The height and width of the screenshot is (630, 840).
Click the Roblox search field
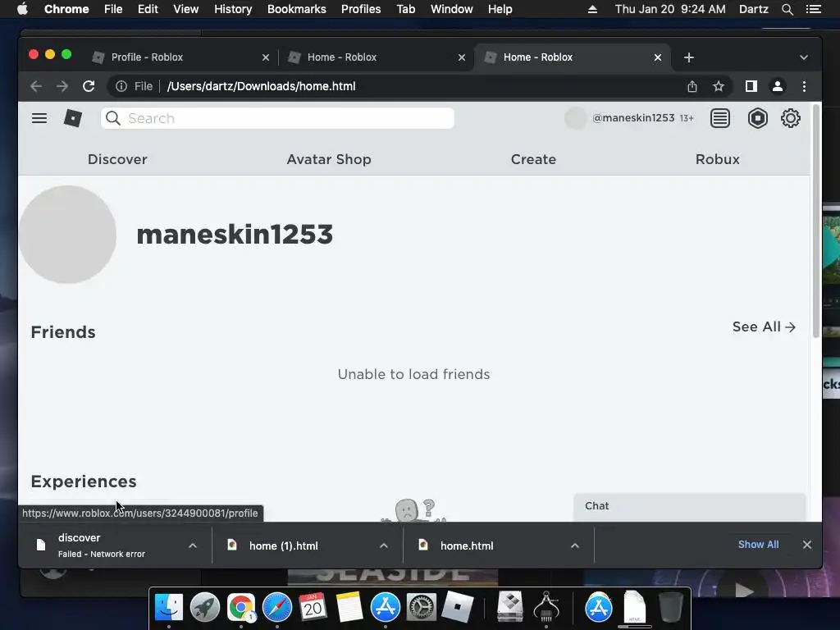coord(277,118)
